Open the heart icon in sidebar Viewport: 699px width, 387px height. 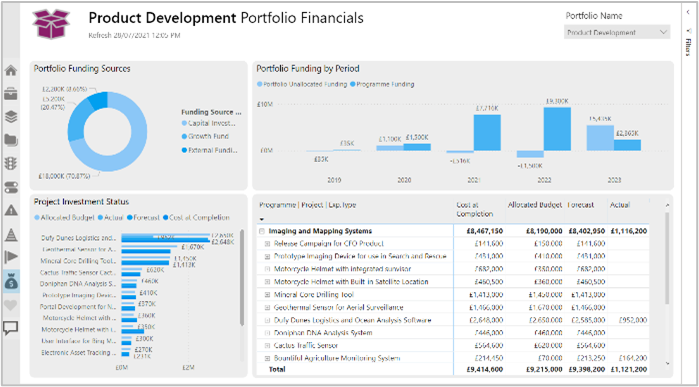coord(11,305)
